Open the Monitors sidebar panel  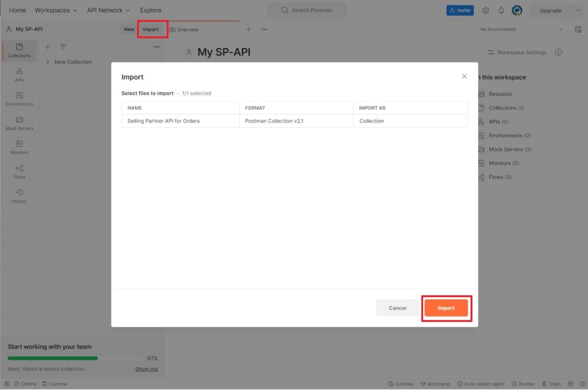click(19, 147)
